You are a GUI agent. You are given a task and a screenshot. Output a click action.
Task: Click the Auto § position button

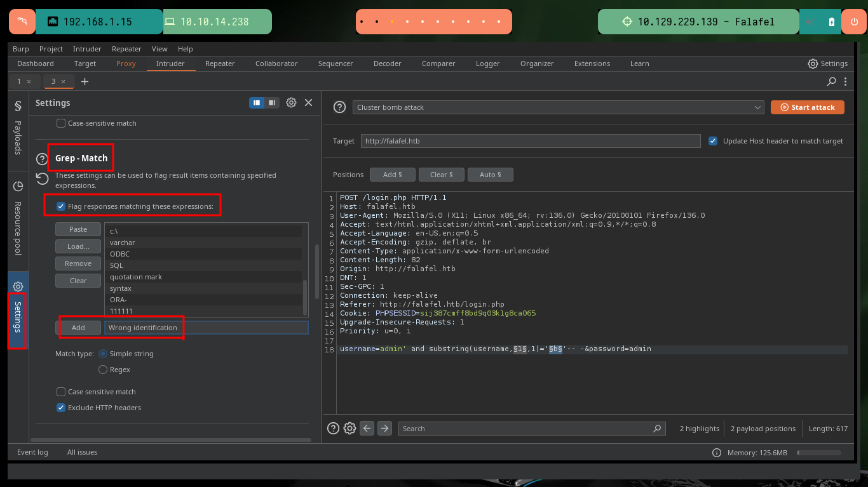[490, 175]
